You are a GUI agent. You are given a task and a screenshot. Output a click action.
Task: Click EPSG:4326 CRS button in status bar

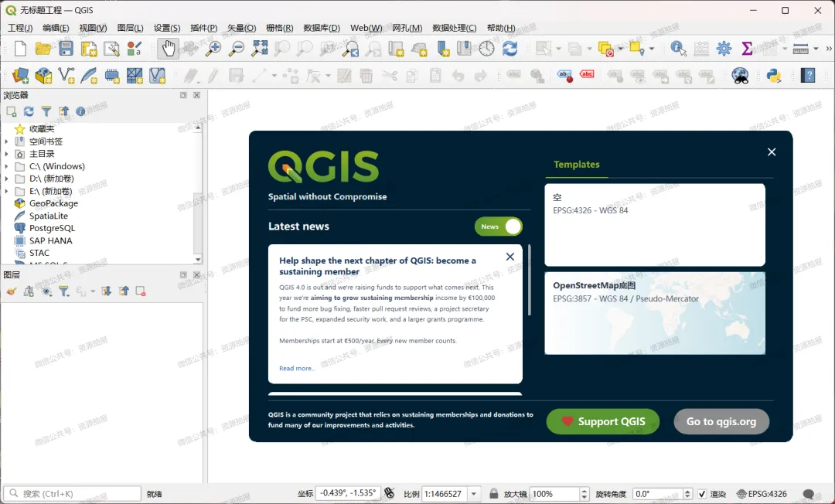[x=761, y=494]
